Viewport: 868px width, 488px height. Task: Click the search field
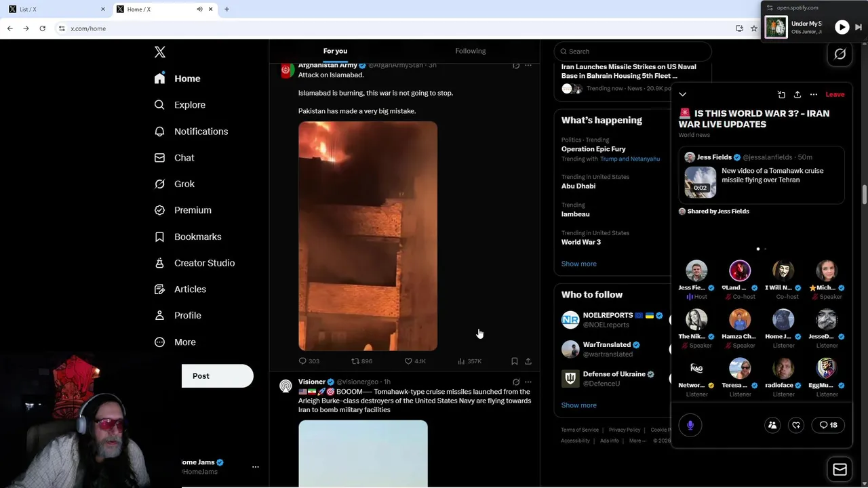tap(633, 52)
